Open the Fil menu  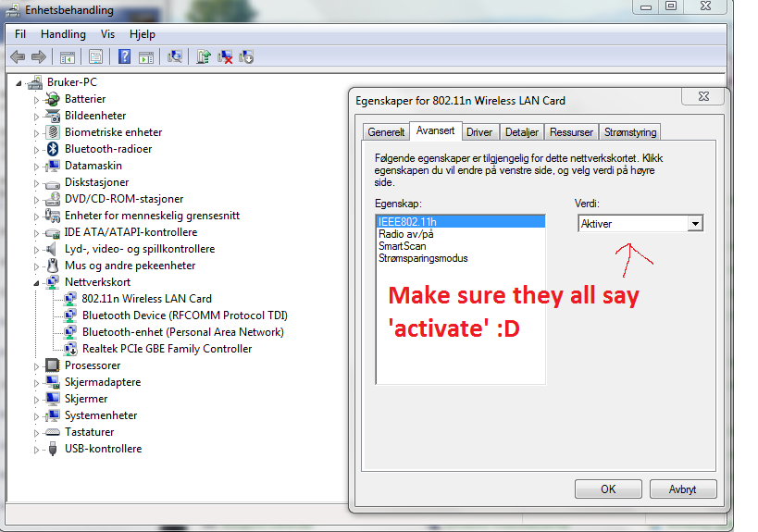(x=20, y=34)
